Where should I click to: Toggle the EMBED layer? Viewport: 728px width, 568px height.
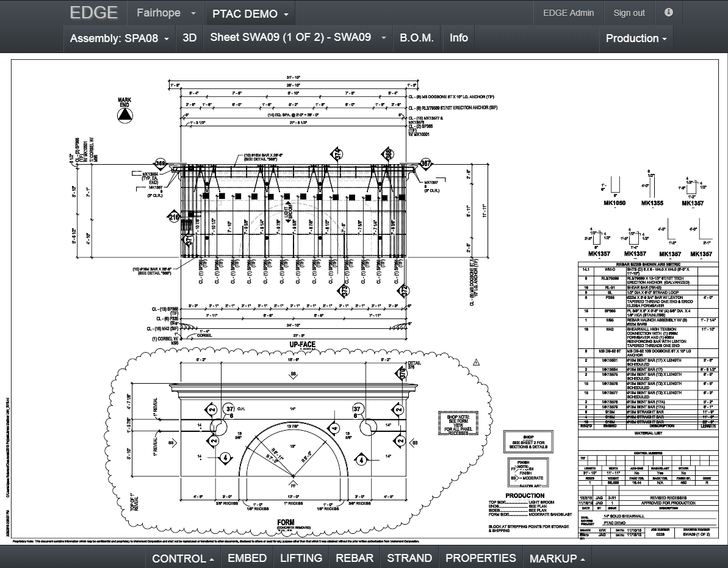pyautogui.click(x=247, y=558)
